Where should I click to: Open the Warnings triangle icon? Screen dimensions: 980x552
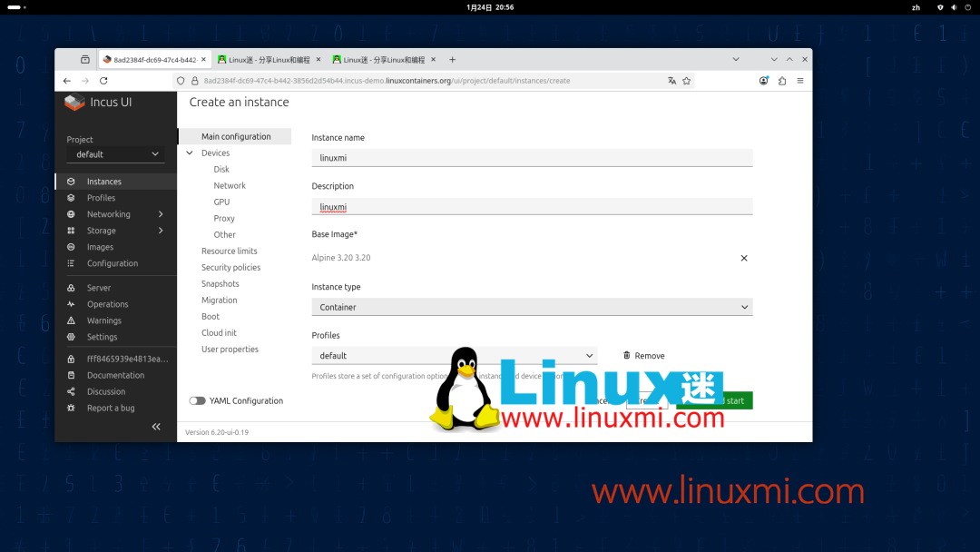pyautogui.click(x=71, y=320)
